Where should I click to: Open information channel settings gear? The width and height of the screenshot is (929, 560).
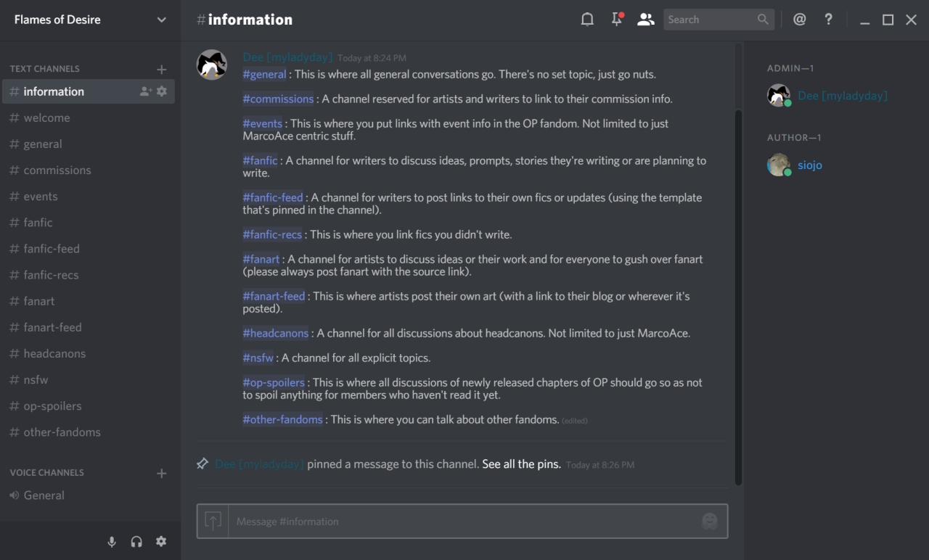[x=162, y=91]
